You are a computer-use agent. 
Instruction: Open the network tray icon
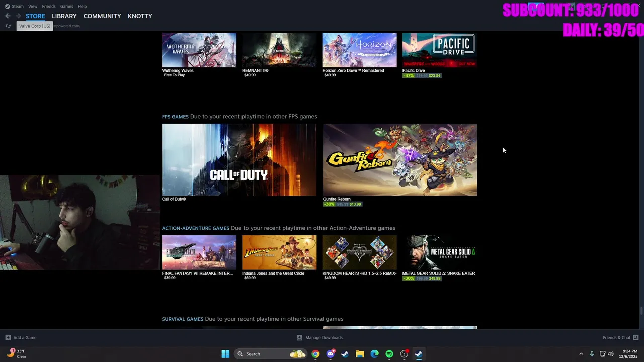click(602, 354)
